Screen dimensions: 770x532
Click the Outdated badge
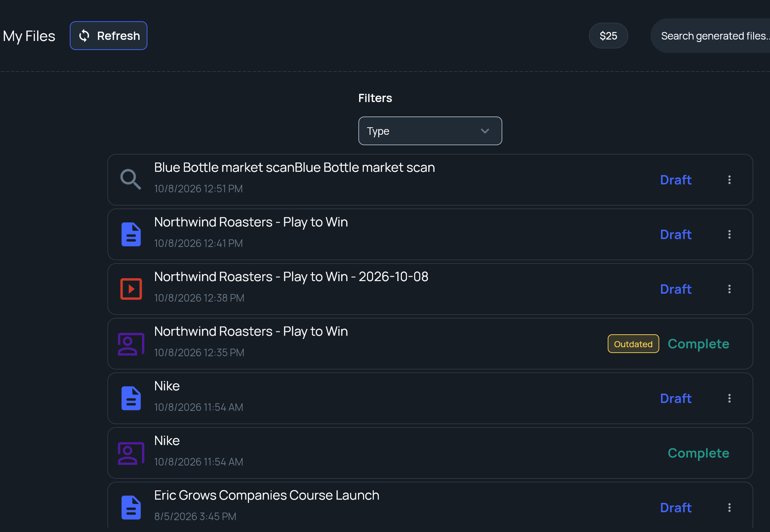(x=633, y=344)
